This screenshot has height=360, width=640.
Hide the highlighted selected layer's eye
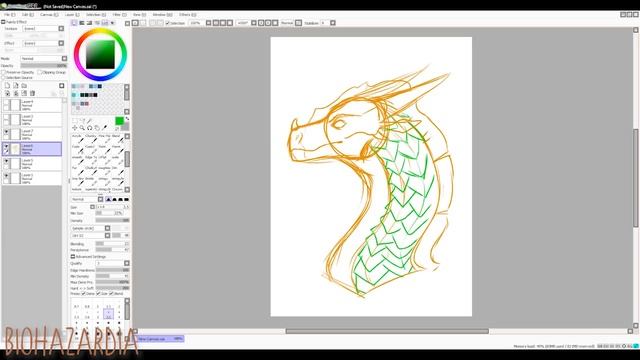coord(6,146)
